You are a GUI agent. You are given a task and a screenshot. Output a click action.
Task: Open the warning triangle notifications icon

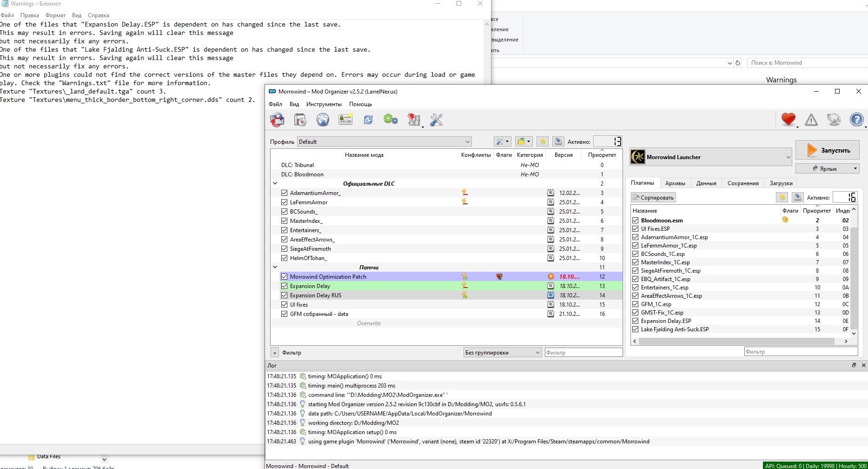(811, 120)
